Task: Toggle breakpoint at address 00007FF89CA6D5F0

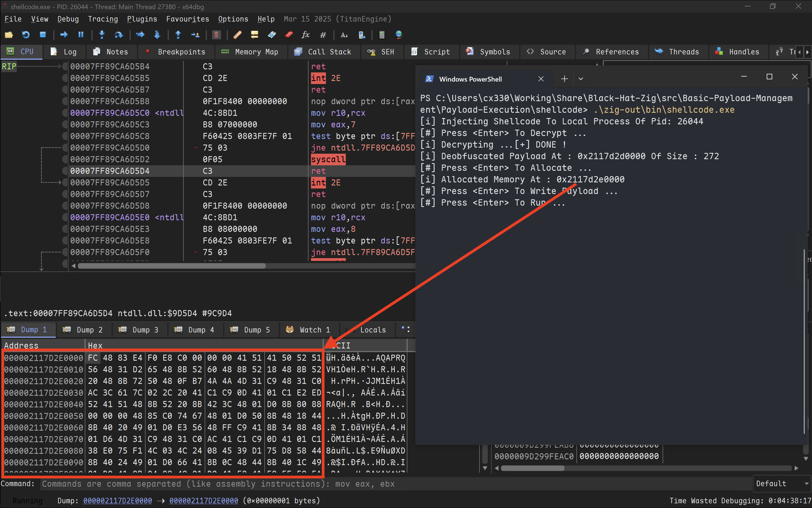Action: click(x=65, y=252)
